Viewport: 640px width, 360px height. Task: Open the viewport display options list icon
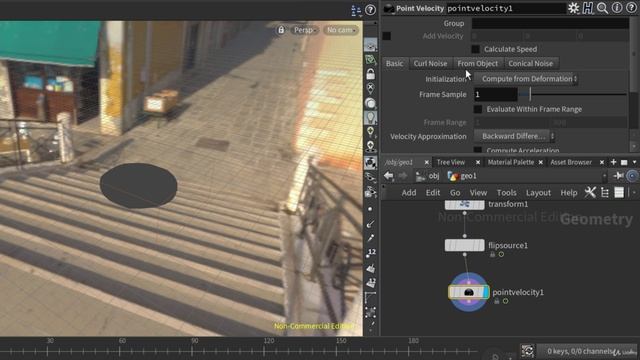click(356, 10)
